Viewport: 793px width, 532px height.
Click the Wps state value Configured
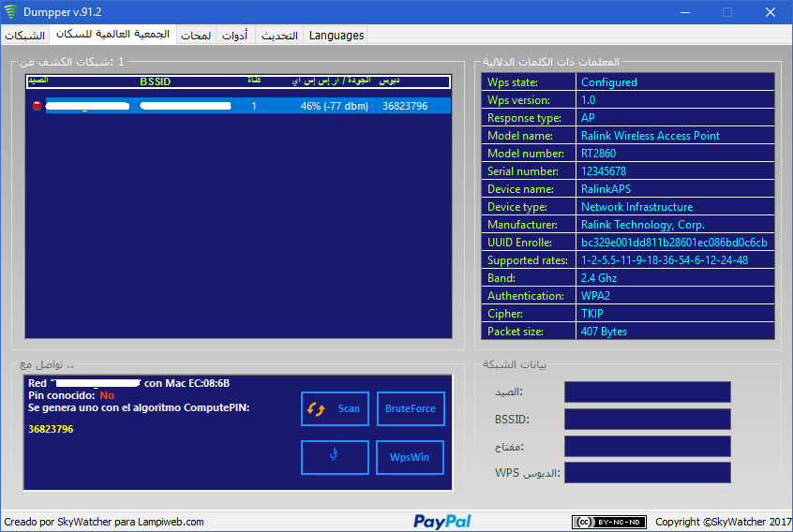pos(609,82)
